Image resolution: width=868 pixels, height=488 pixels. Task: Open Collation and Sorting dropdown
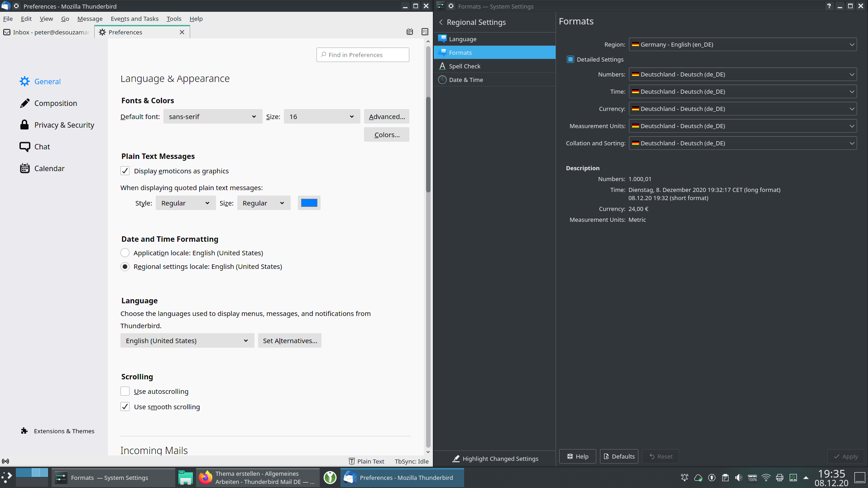[x=743, y=143]
